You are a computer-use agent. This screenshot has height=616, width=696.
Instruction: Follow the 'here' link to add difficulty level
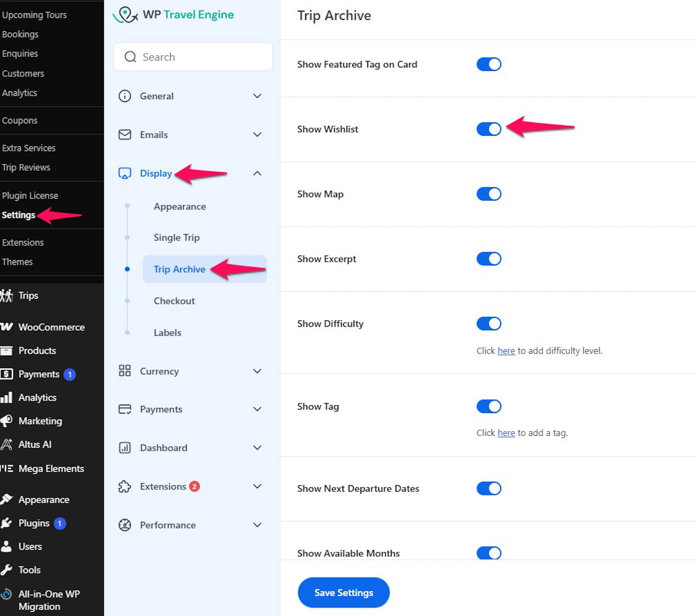[x=506, y=350]
